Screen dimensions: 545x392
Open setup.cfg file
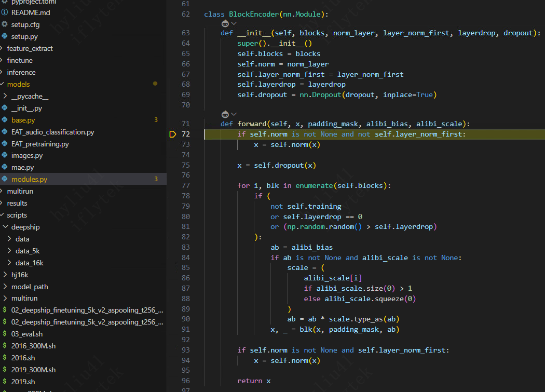(x=25, y=25)
